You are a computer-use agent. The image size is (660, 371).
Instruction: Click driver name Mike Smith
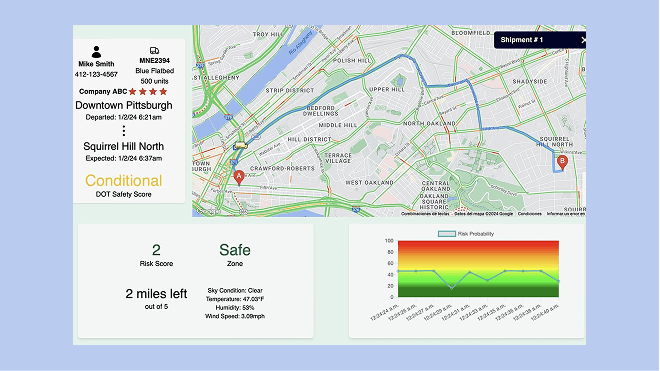pos(96,64)
